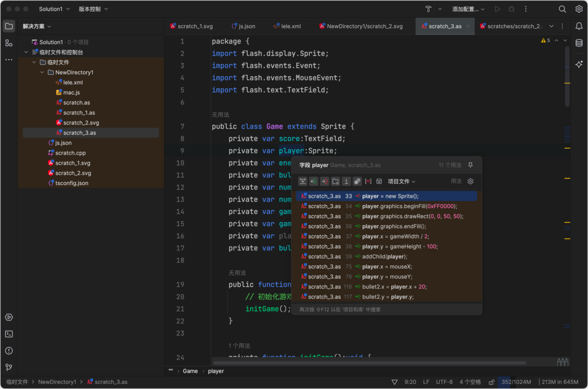Switch to the lele.xml tab
Screen dimensions: 588x389
[x=287, y=26]
